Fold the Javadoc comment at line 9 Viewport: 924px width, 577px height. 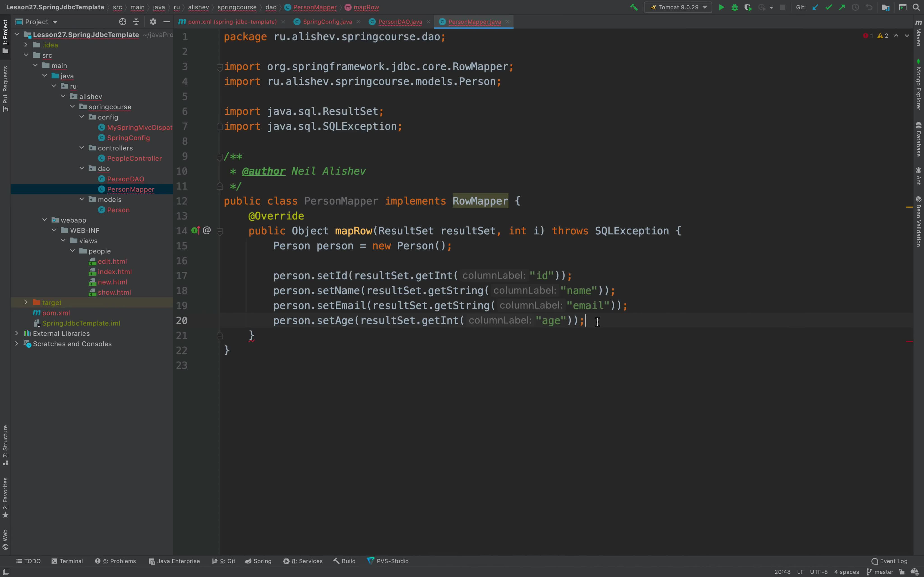coord(220,156)
